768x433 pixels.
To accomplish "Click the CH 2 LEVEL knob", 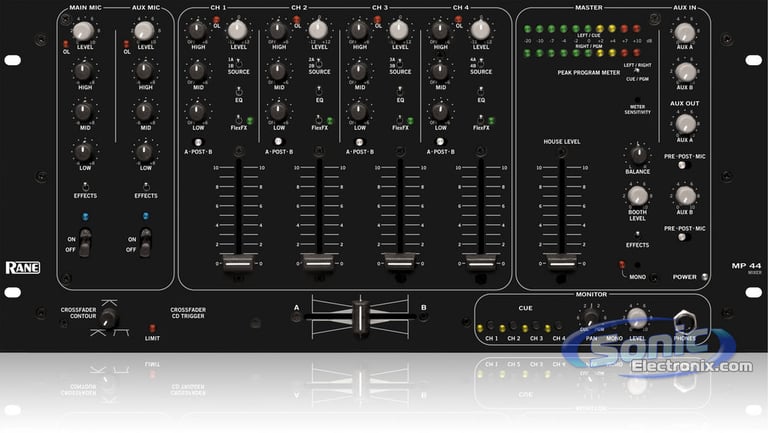I will 318,30.
